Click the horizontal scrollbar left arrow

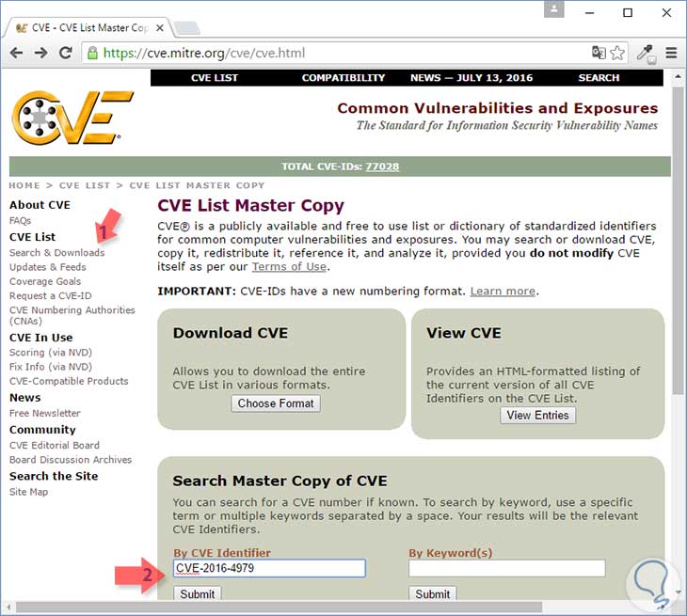point(8,608)
